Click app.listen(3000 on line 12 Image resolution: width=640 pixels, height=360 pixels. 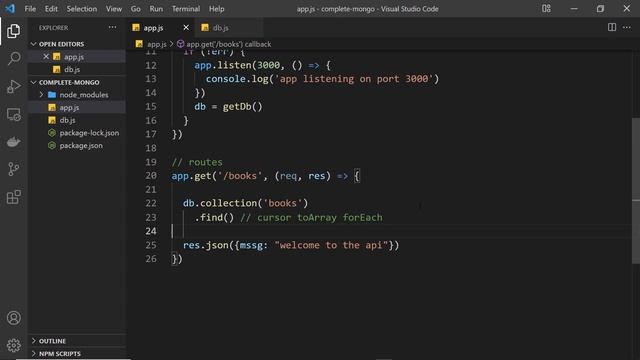tap(237, 65)
